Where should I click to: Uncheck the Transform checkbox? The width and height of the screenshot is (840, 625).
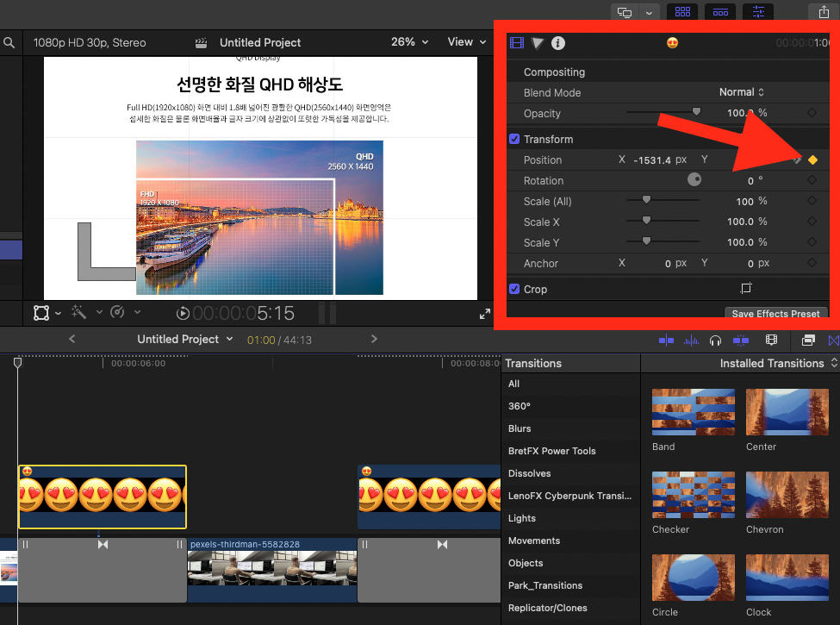514,139
